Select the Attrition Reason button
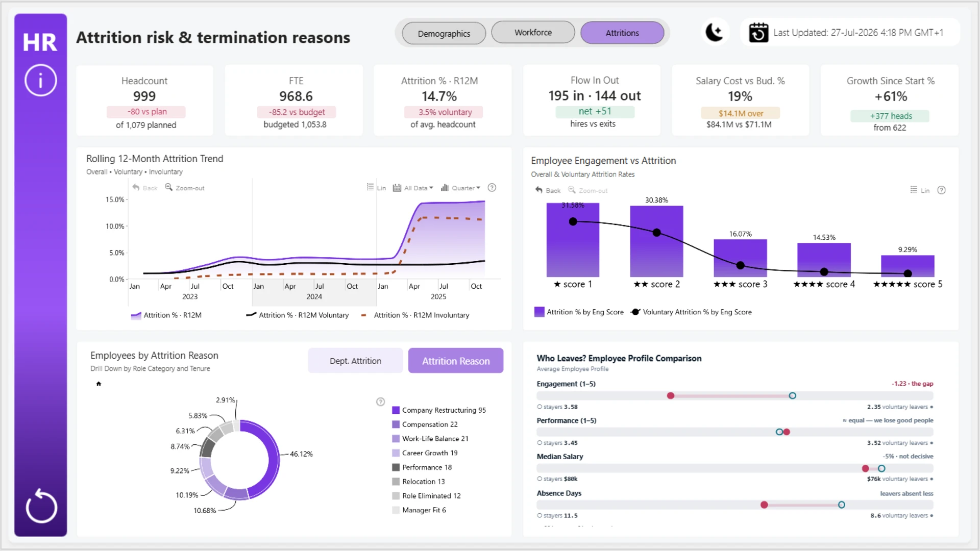This screenshot has width=980, height=551. [456, 361]
